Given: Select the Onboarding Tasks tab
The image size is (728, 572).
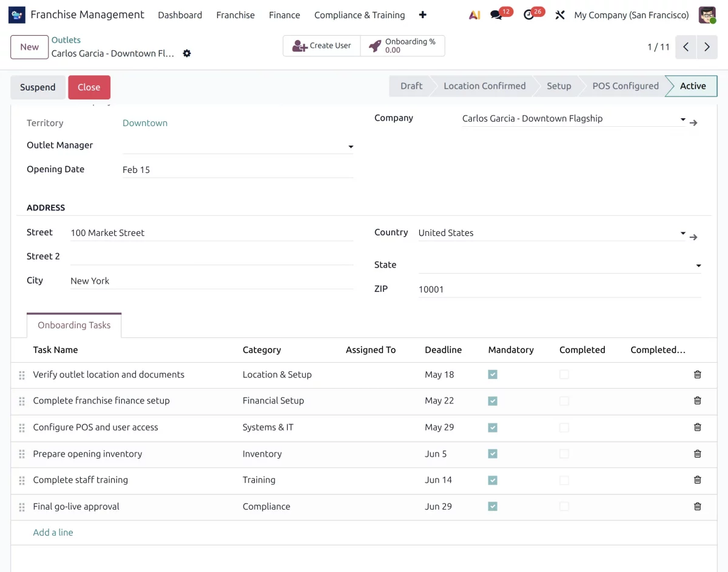Looking at the screenshot, I should [x=74, y=325].
